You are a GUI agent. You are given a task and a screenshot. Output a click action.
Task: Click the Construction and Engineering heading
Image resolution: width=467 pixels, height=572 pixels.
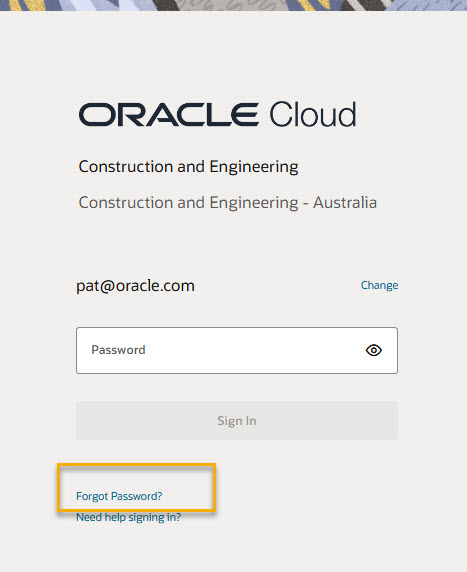[189, 167]
